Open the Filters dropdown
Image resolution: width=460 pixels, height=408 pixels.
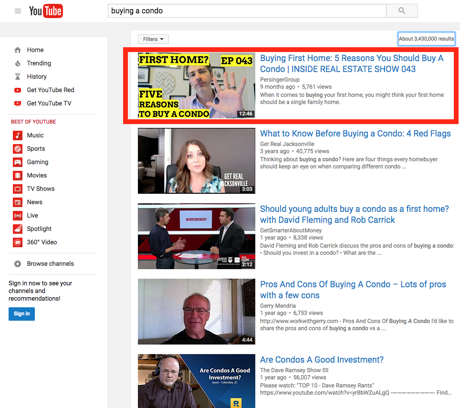153,39
